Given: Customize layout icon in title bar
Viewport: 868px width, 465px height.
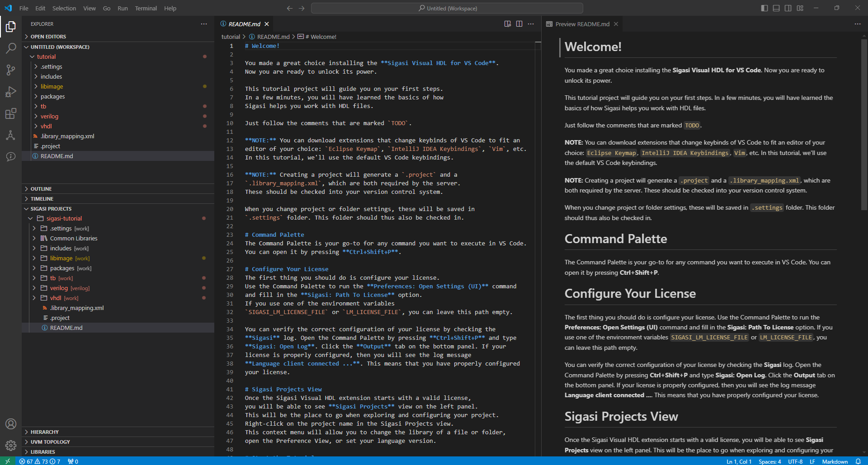Looking at the screenshot, I should coord(800,8).
